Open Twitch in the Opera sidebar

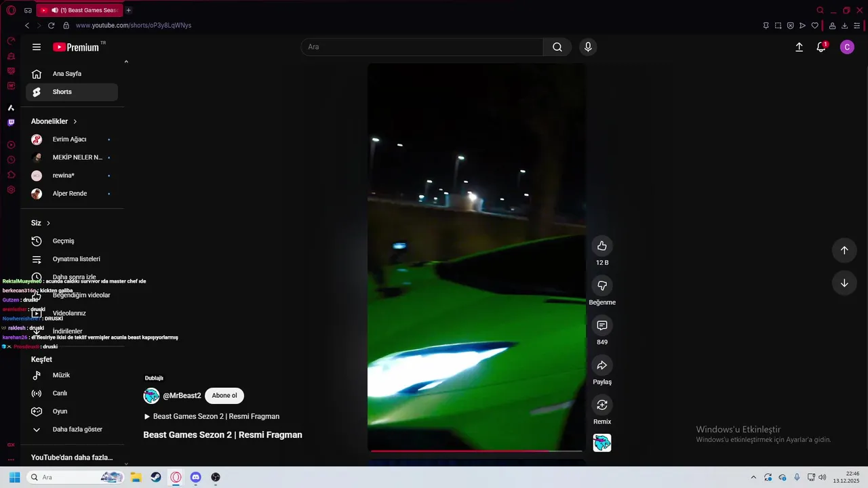coord(11,123)
